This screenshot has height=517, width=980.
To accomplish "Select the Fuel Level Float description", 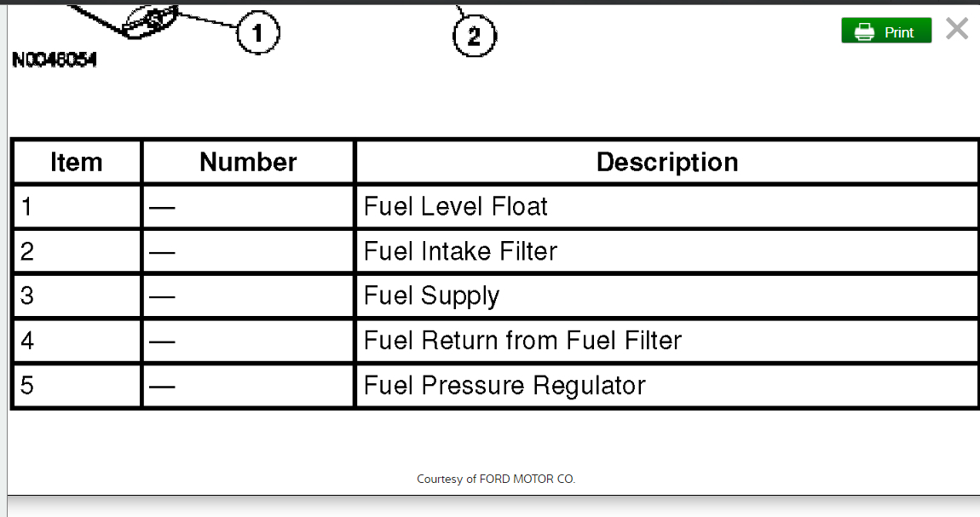I will pyautogui.click(x=456, y=207).
